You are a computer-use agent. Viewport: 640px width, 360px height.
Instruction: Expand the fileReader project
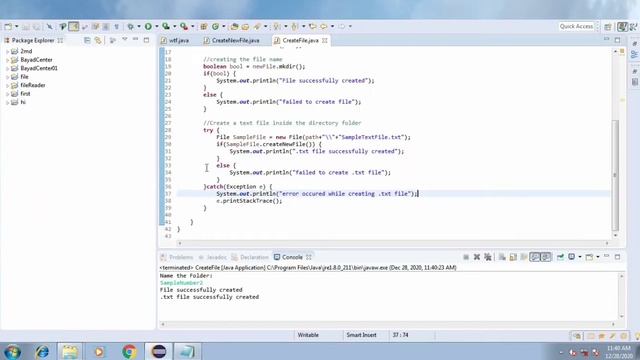[7, 85]
